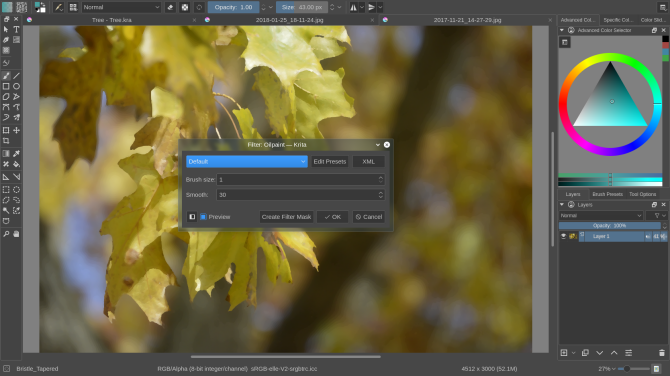The height and width of the screenshot is (376, 670).
Task: Open the blending mode Normal dropdown in toolbar
Action: click(121, 7)
